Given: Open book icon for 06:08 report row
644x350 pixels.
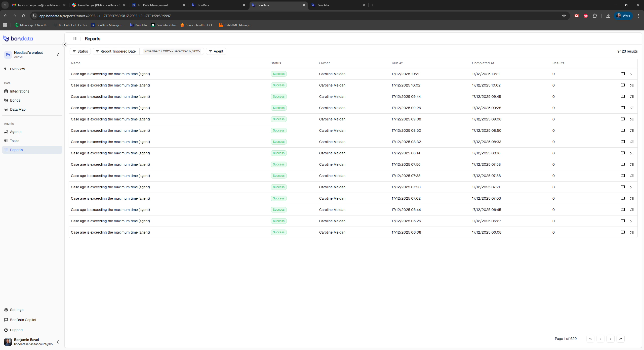Looking at the screenshot, I should [623, 232].
